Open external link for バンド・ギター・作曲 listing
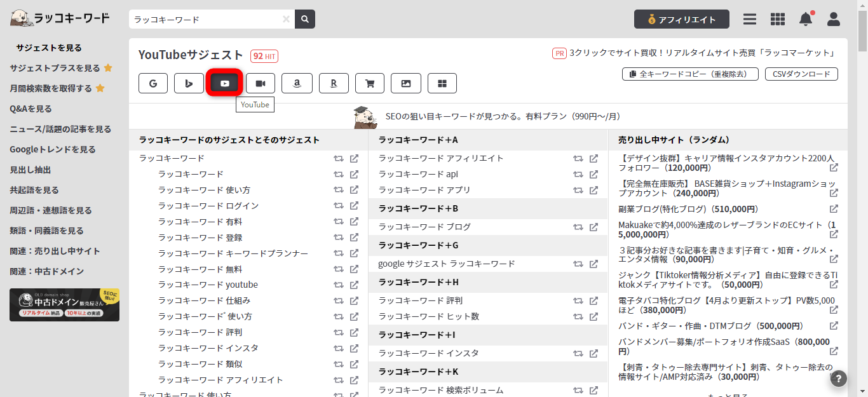The height and width of the screenshot is (397, 868). pyautogui.click(x=834, y=326)
